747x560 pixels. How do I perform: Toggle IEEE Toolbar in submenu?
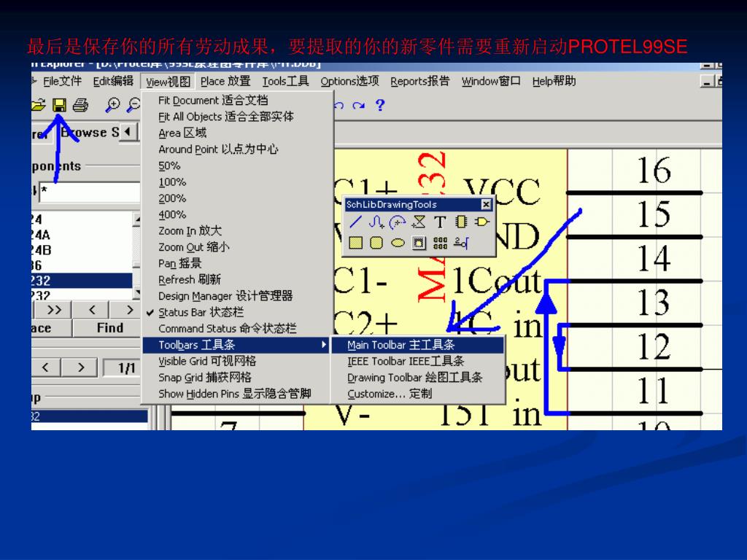[418, 361]
